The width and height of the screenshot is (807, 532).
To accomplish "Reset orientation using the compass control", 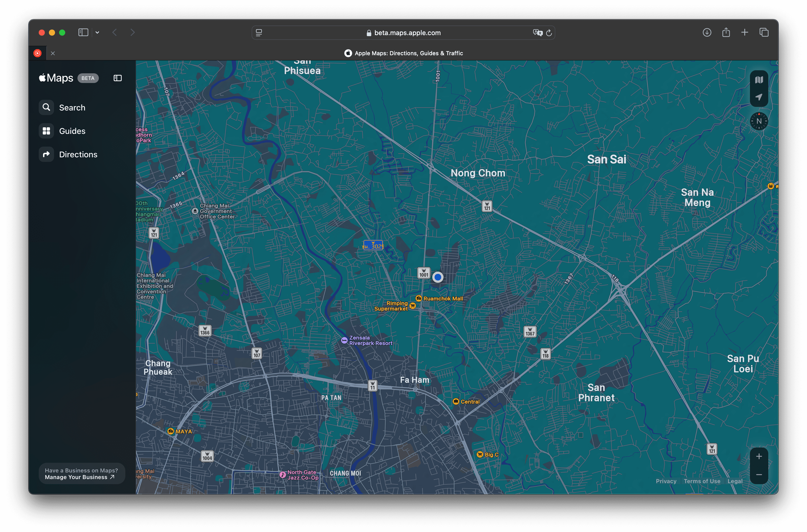I will pos(759,121).
